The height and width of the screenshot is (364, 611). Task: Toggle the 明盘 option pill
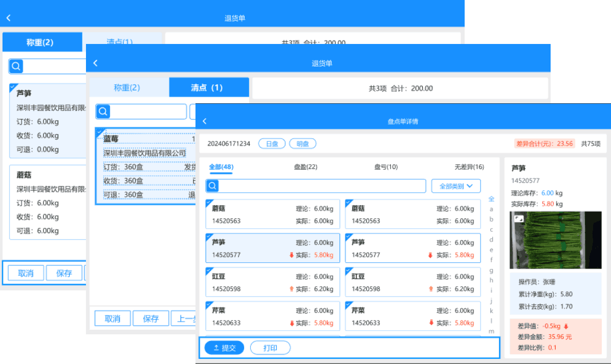pos(302,144)
